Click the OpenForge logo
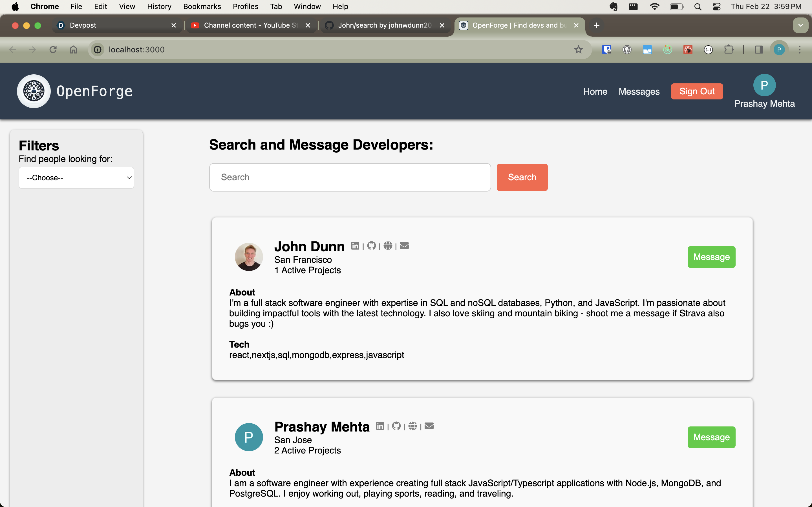This screenshot has height=507, width=812. [x=34, y=91]
